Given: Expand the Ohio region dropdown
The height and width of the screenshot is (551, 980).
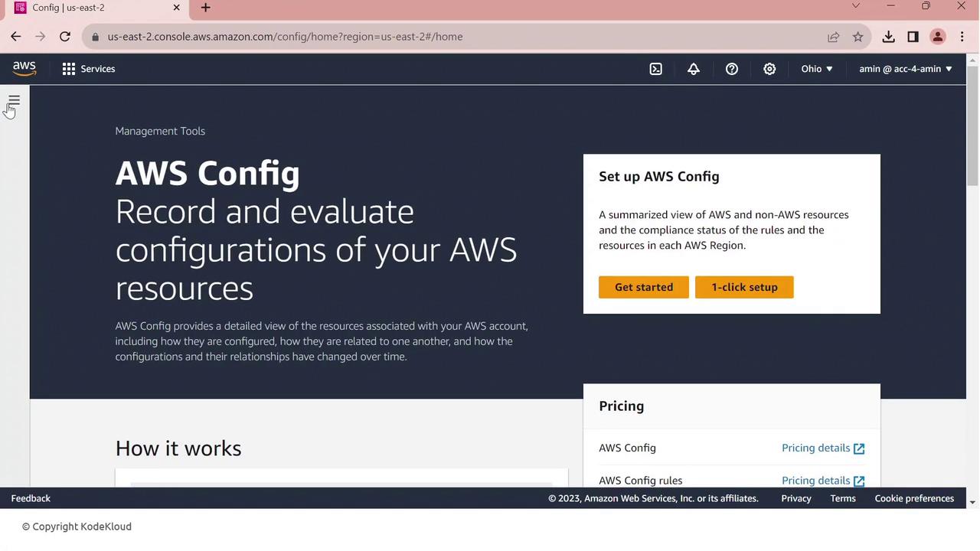Looking at the screenshot, I should [x=816, y=69].
